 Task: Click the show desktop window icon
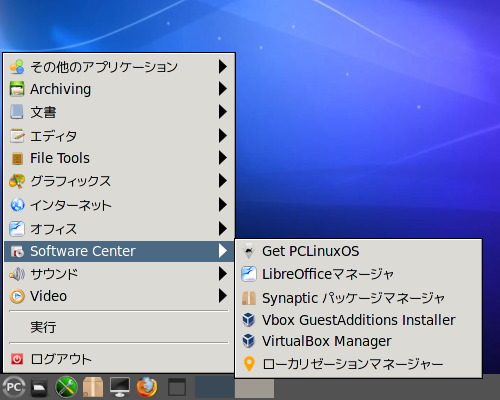[x=177, y=387]
